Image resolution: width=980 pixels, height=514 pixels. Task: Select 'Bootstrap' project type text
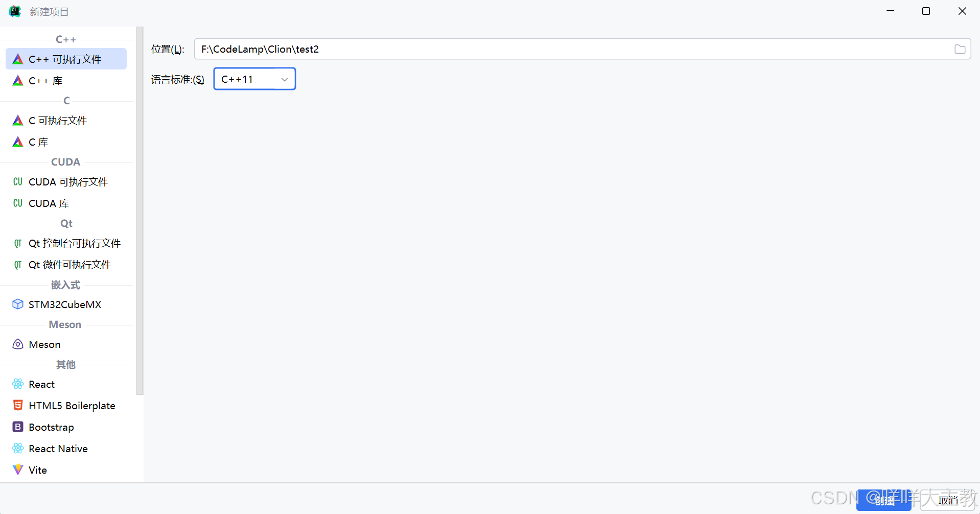pyautogui.click(x=51, y=427)
